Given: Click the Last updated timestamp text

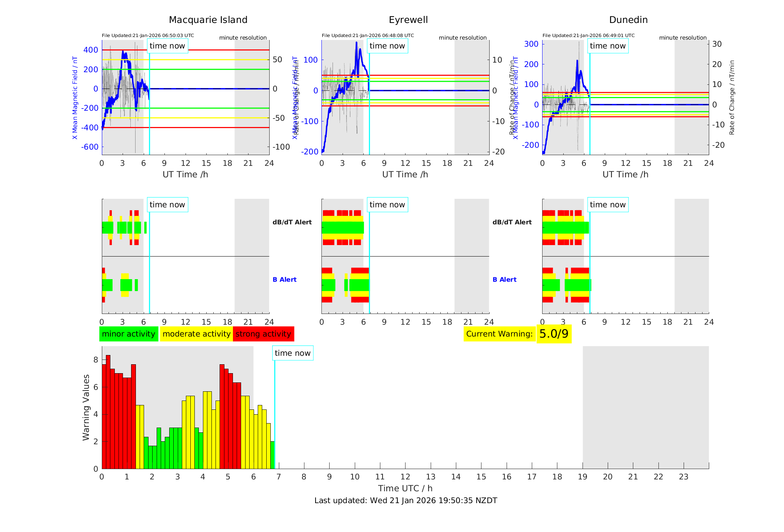Looking at the screenshot, I should pos(406,501).
